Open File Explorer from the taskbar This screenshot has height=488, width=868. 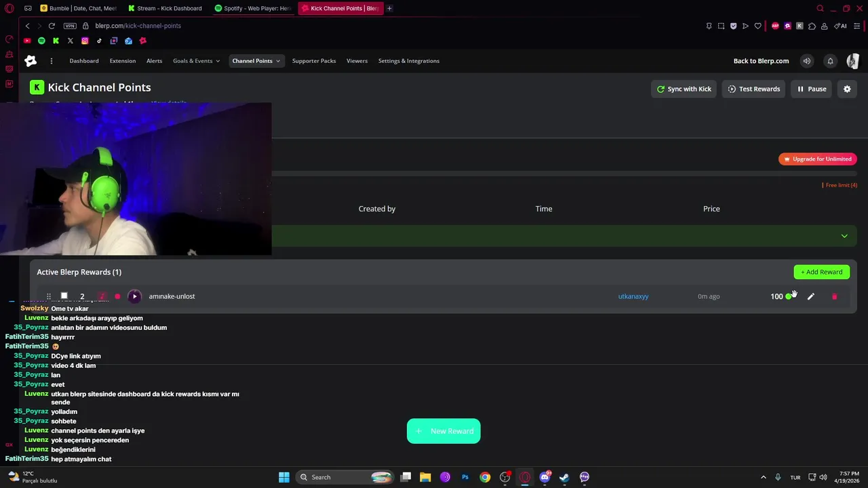(x=425, y=477)
